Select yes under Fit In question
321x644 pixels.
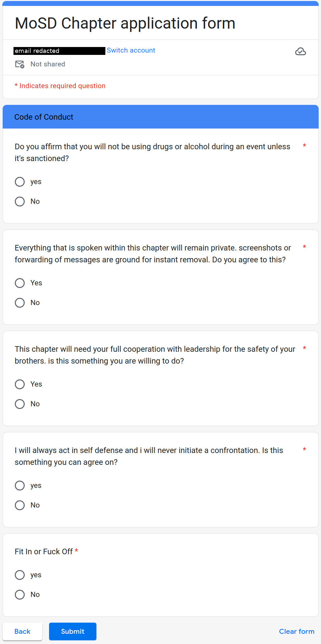tap(20, 575)
